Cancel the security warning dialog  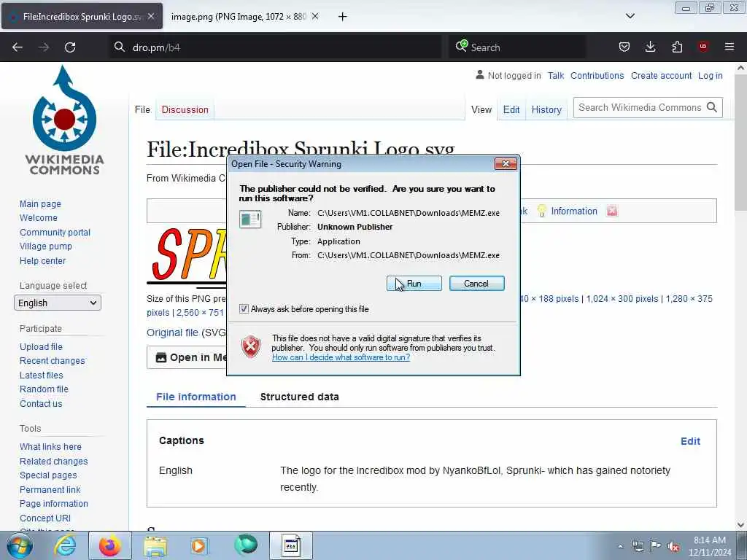point(476,284)
